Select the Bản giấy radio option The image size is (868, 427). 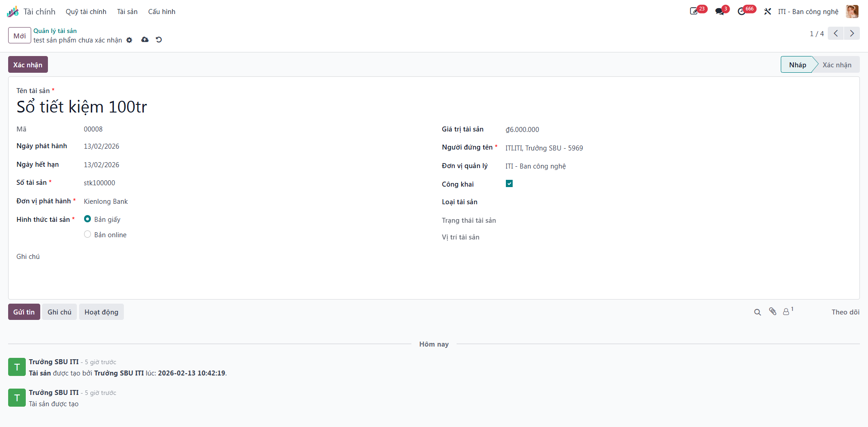point(88,219)
